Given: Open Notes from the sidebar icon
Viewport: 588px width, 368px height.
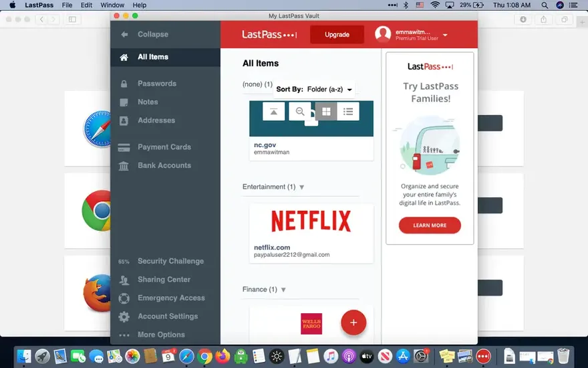Looking at the screenshot, I should click(x=124, y=102).
